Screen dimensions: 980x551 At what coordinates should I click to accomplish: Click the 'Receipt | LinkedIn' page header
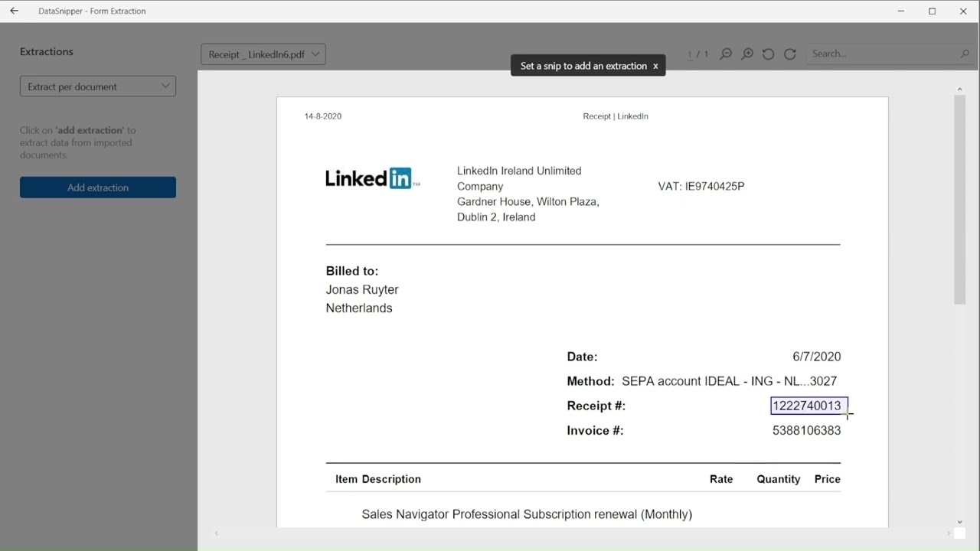coord(616,116)
